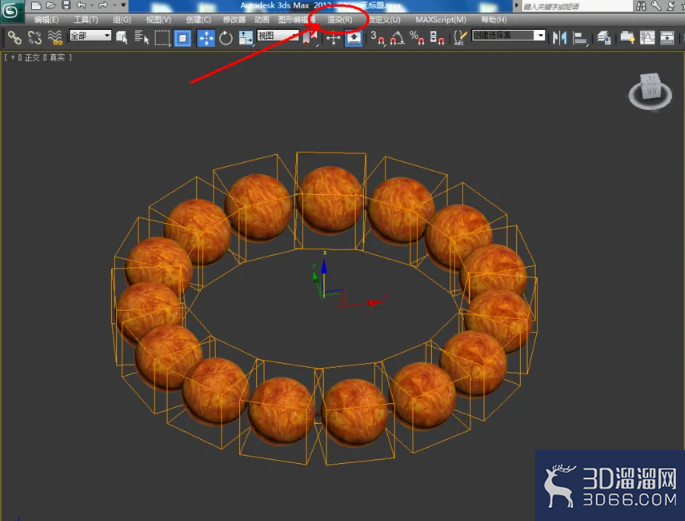Open the Graphite Modeling Tools ribbon icon
685x521 pixels.
point(627,38)
